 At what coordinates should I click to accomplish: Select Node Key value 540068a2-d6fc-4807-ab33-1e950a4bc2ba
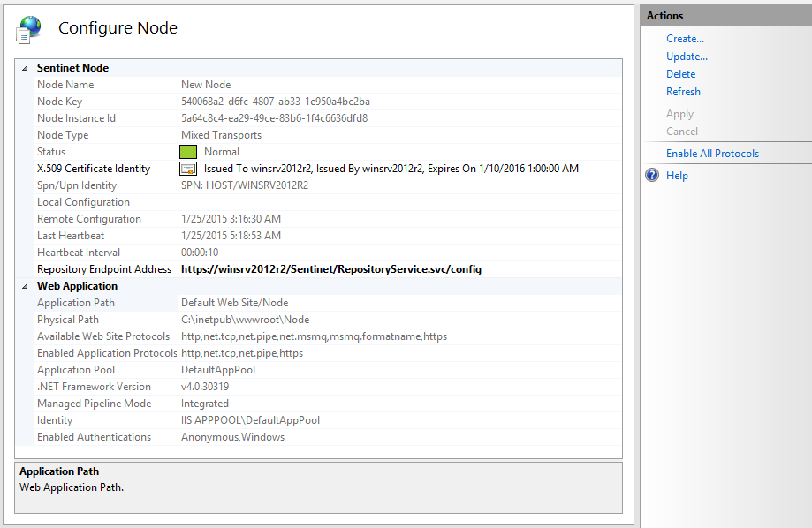tap(276, 102)
